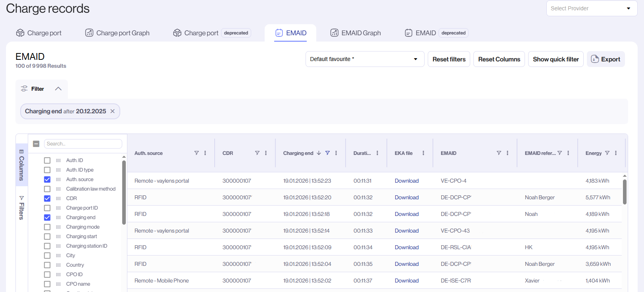
Task: Open the Select Provider dropdown
Action: (592, 8)
